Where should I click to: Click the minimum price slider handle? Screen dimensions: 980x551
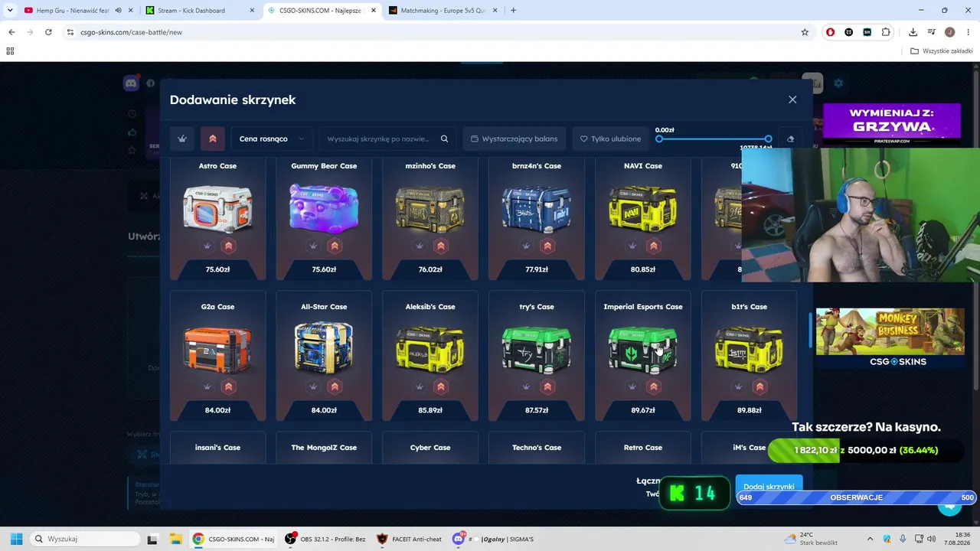[x=659, y=139]
